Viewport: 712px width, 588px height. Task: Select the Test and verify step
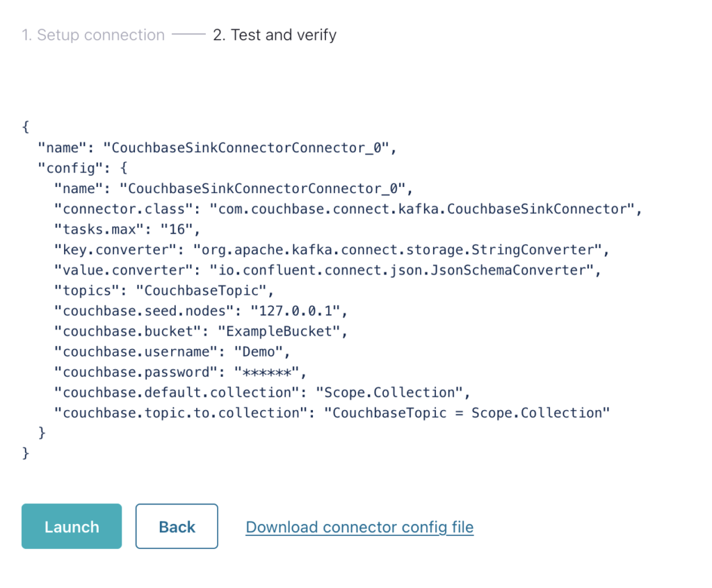click(275, 35)
